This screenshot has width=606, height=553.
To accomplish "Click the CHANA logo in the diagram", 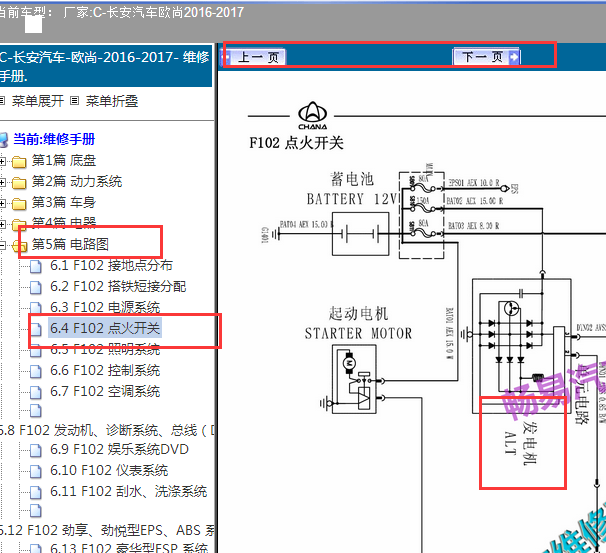I will (x=312, y=116).
